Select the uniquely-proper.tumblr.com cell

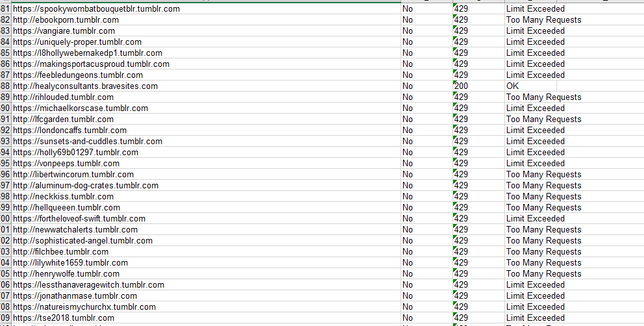[206, 42]
